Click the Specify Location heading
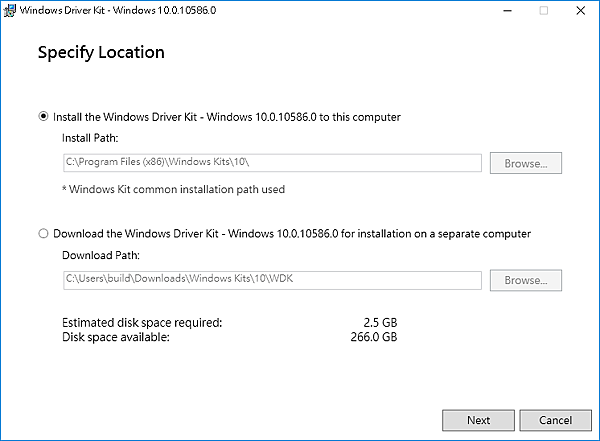The width and height of the screenshot is (600, 441). [101, 52]
